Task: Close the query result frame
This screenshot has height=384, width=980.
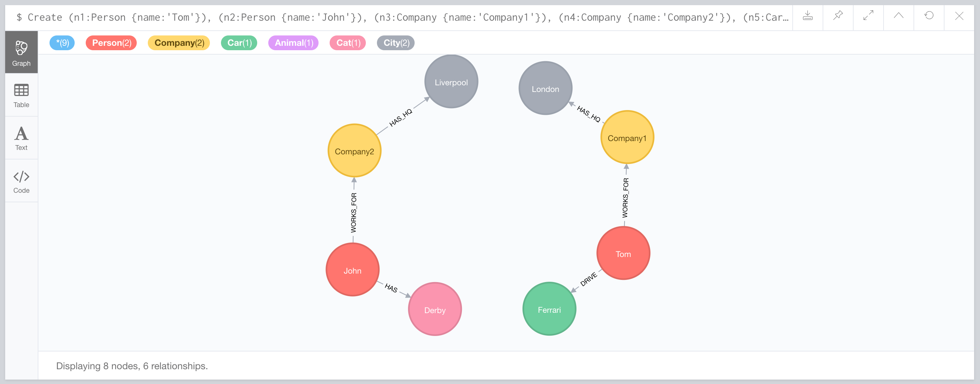Action: click(x=959, y=16)
